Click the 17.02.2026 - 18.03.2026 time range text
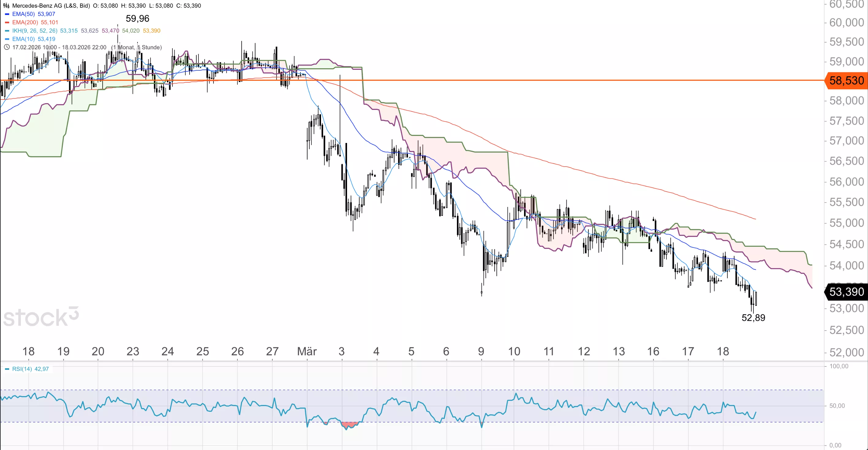This screenshot has width=868, height=450. coord(59,47)
